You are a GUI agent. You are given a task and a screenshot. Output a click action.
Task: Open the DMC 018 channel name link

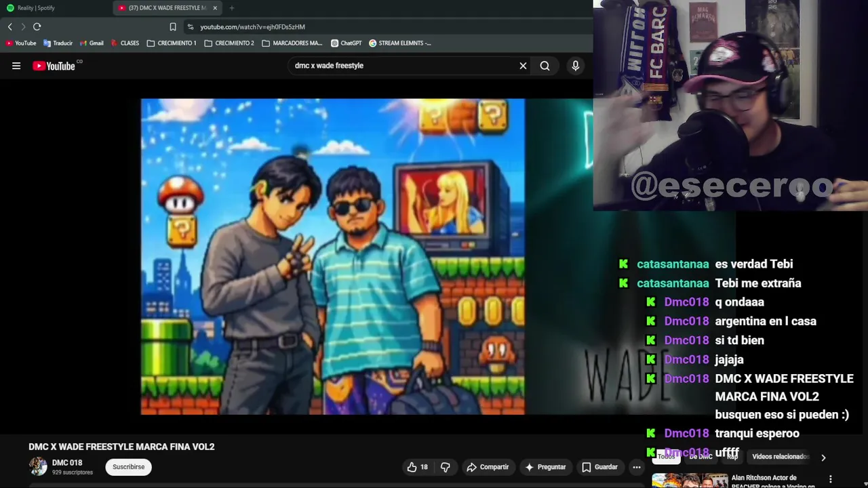(67, 463)
